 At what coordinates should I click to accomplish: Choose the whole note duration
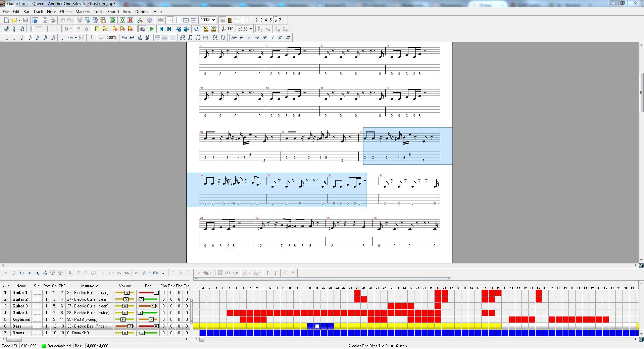pos(6,38)
